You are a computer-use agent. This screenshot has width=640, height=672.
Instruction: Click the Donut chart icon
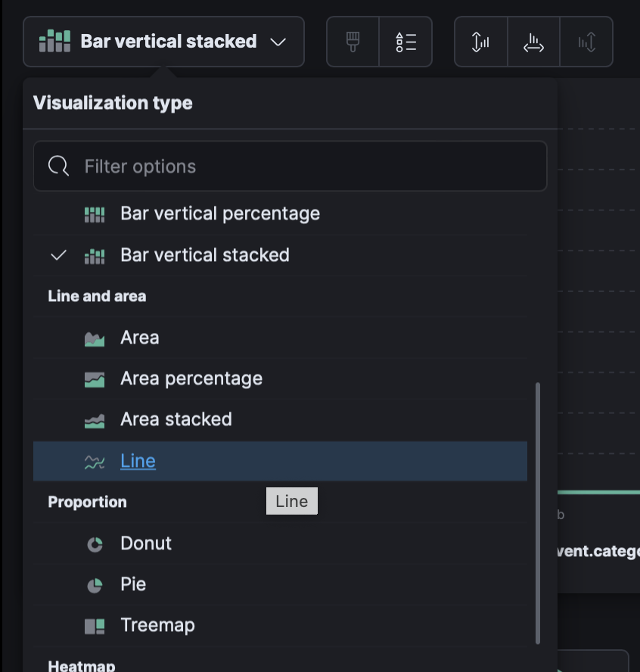pyautogui.click(x=95, y=544)
